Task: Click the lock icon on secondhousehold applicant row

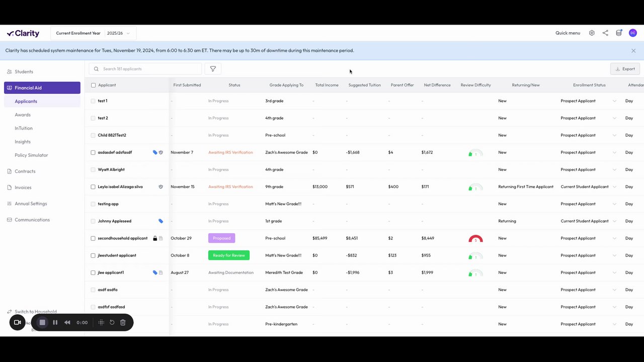Action: (x=155, y=238)
